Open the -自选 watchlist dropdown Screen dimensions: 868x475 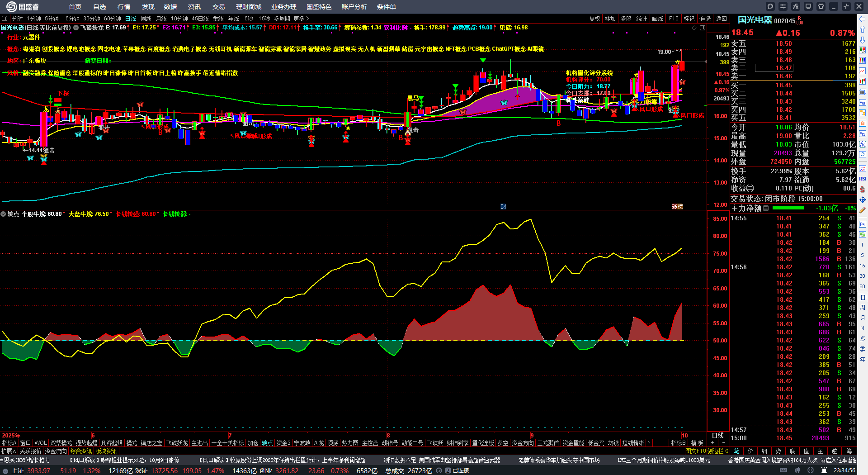[x=705, y=19]
